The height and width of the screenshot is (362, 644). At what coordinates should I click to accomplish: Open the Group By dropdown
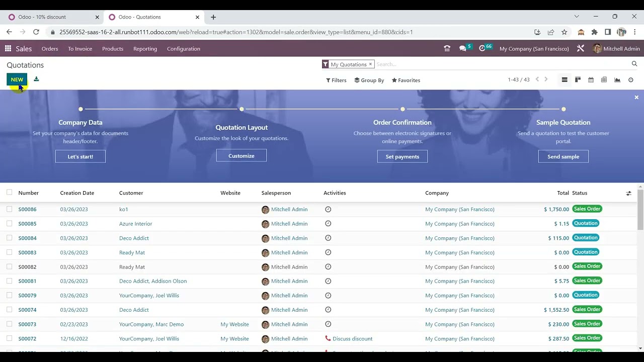tap(369, 80)
